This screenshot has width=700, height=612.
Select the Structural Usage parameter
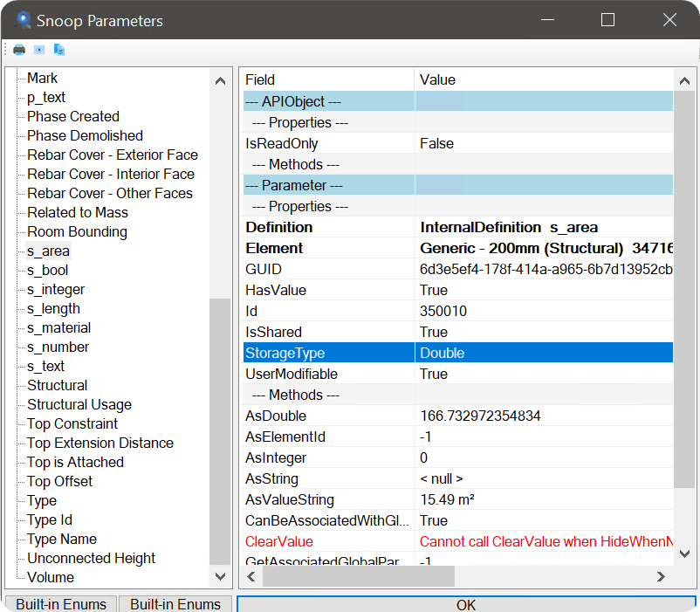[x=79, y=404]
